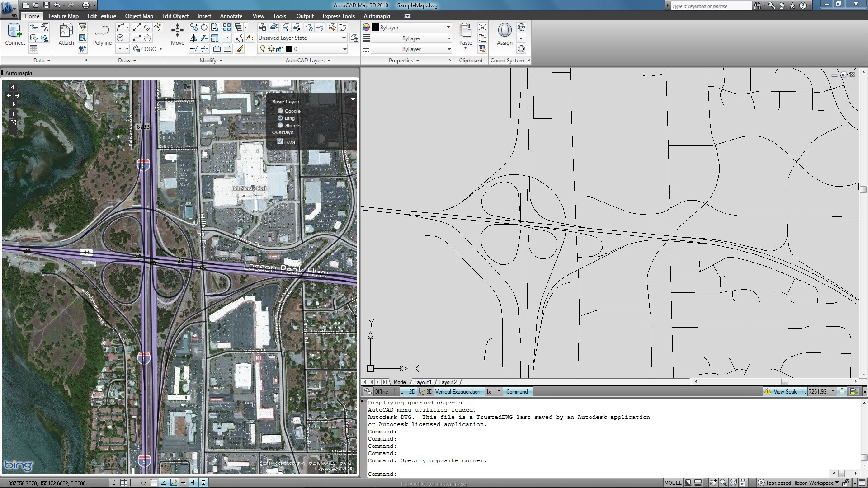Select the Move tool
The image size is (868, 488).
[177, 34]
